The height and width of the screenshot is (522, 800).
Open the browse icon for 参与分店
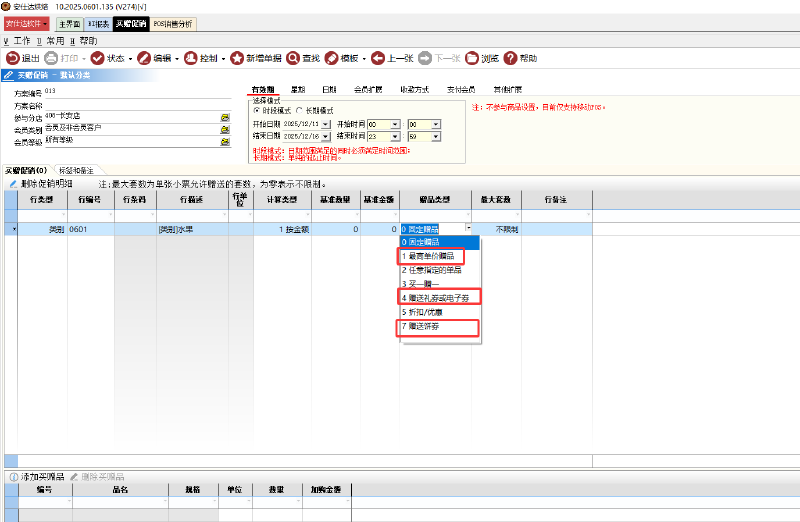(x=225, y=117)
